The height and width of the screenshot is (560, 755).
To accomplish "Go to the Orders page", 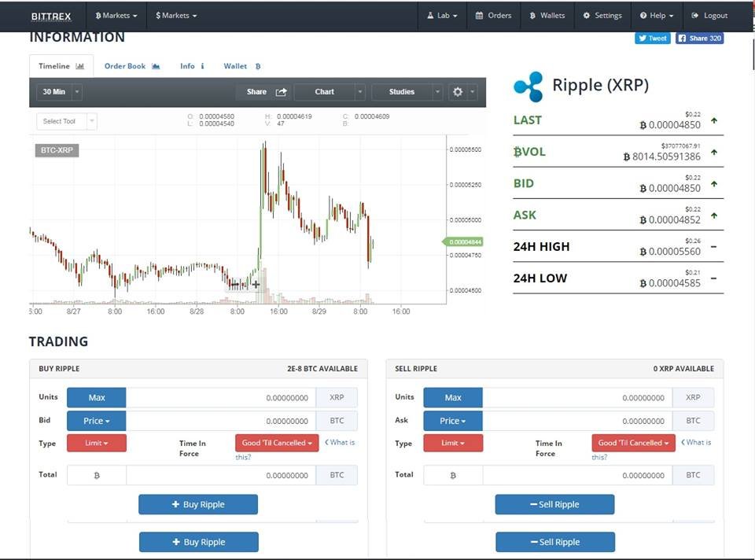I will 493,16.
